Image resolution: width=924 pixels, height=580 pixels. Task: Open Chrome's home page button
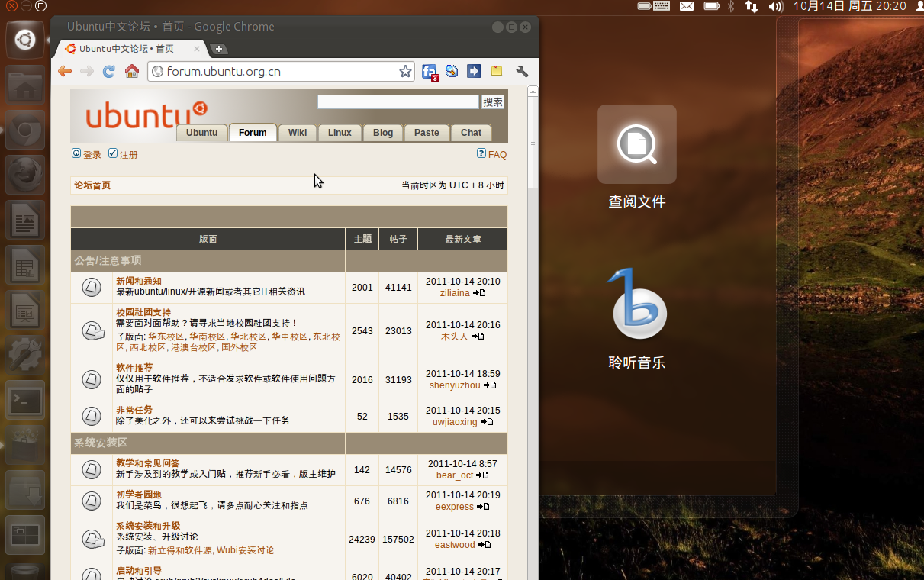click(132, 71)
